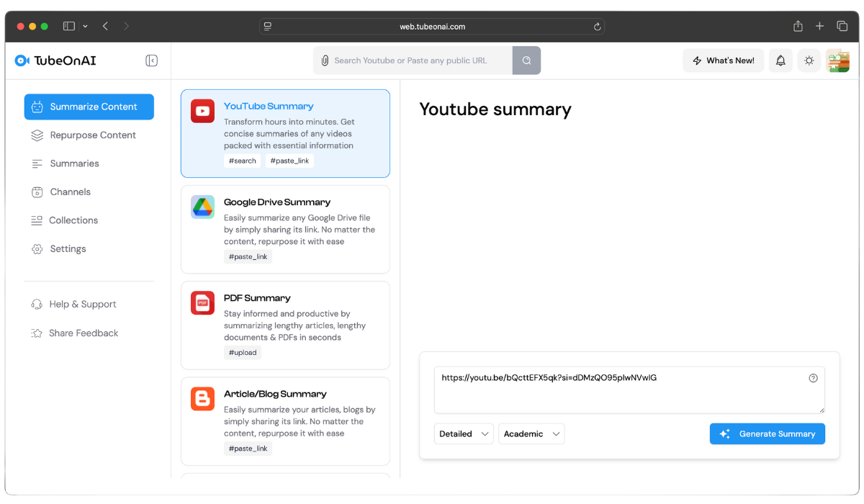Open the user profile avatar

(x=837, y=60)
